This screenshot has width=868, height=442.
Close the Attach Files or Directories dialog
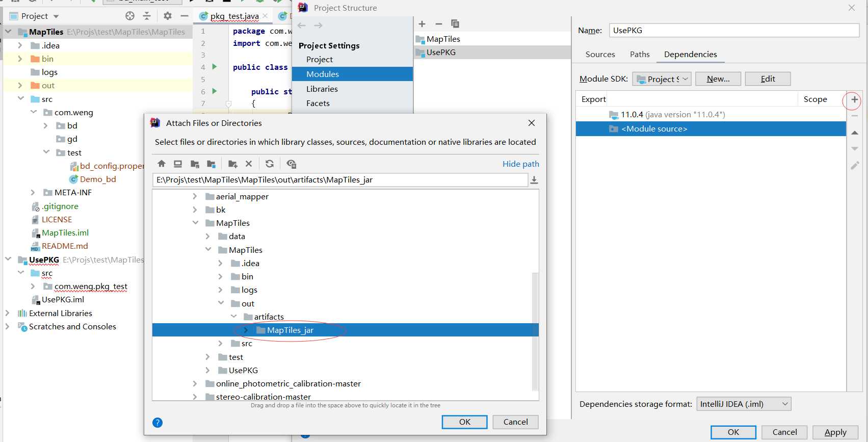(532, 123)
